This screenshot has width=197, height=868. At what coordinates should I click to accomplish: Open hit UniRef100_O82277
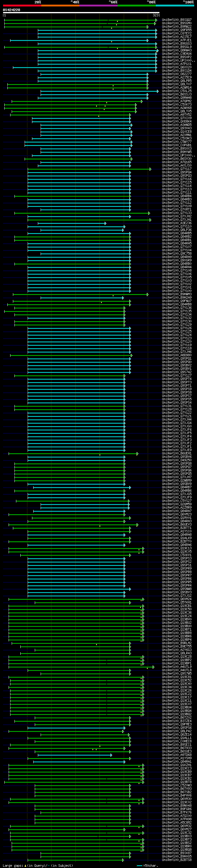tap(177, 74)
